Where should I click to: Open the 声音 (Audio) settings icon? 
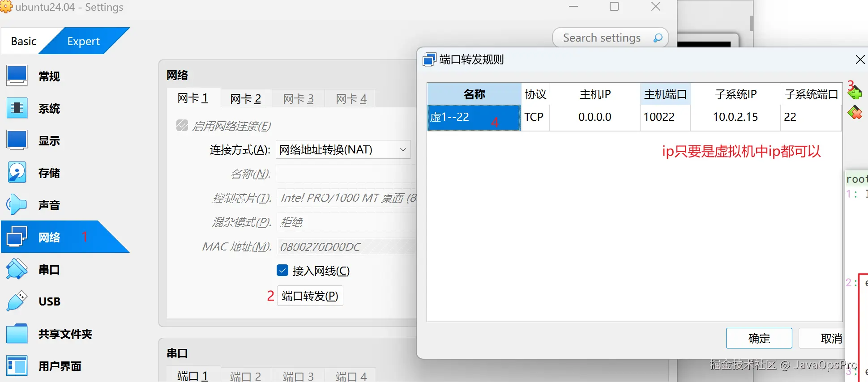tap(17, 205)
